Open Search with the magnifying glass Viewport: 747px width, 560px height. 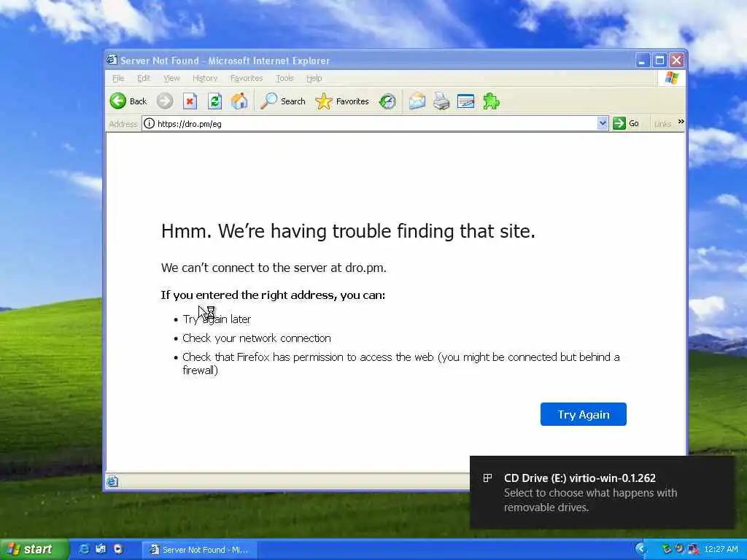(282, 101)
